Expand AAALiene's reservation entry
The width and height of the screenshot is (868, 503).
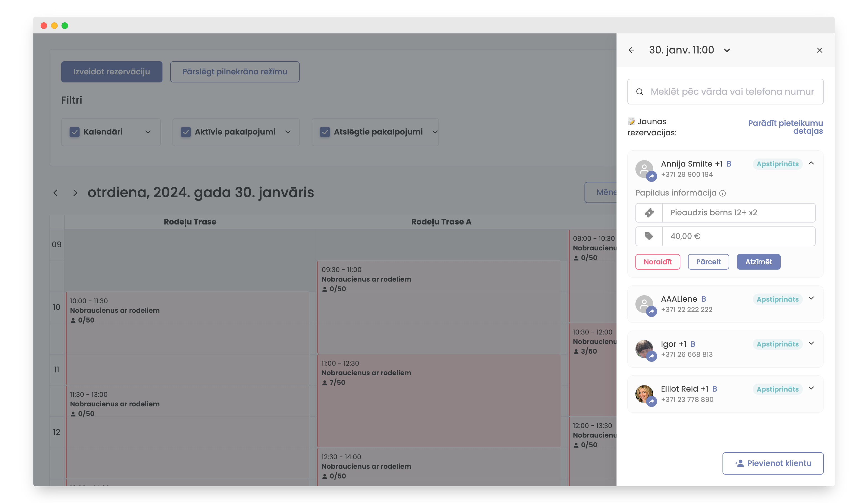click(811, 298)
